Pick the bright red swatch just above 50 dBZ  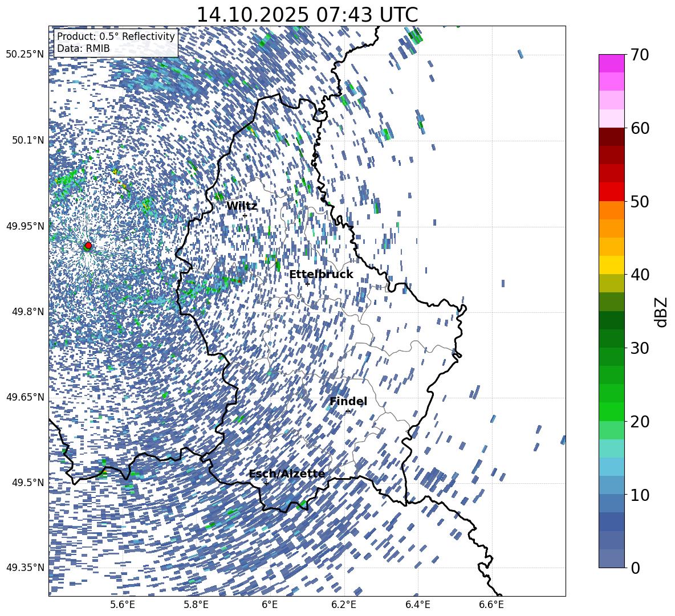pyautogui.click(x=612, y=191)
